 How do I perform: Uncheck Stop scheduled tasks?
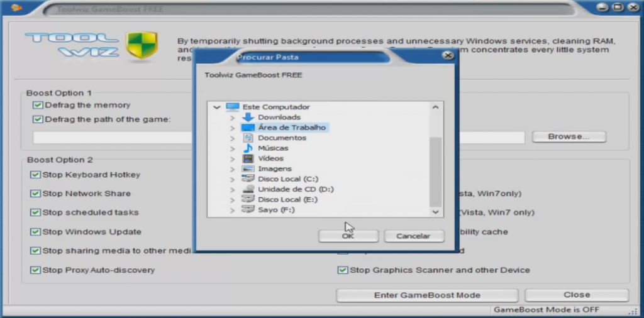pos(35,212)
